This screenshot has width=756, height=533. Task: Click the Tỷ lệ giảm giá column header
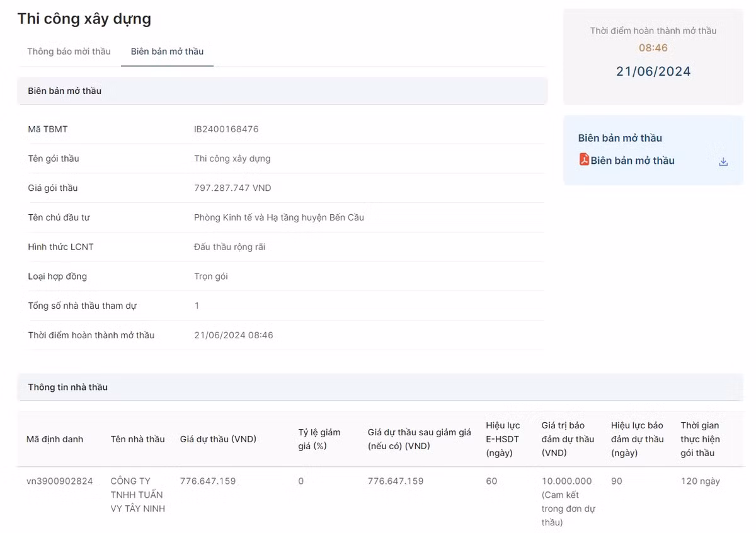pyautogui.click(x=319, y=439)
